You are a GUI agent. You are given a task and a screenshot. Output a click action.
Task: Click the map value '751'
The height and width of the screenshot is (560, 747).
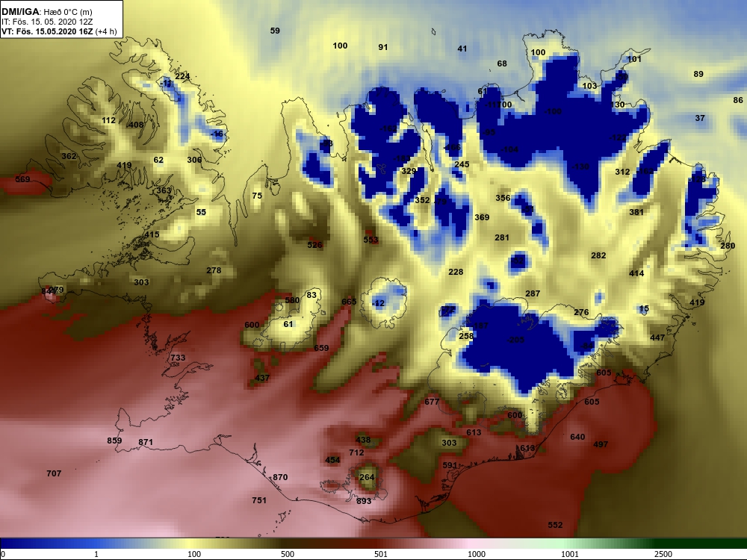point(259,500)
